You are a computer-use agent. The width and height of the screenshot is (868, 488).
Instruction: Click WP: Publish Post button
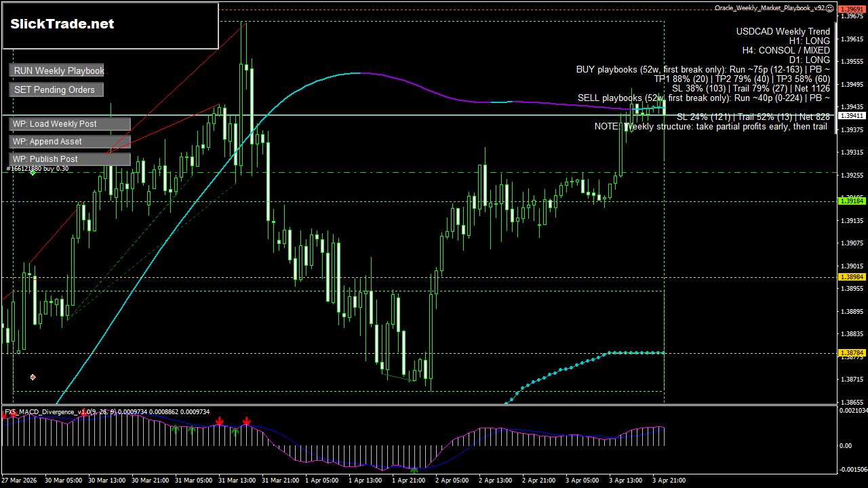click(x=70, y=159)
